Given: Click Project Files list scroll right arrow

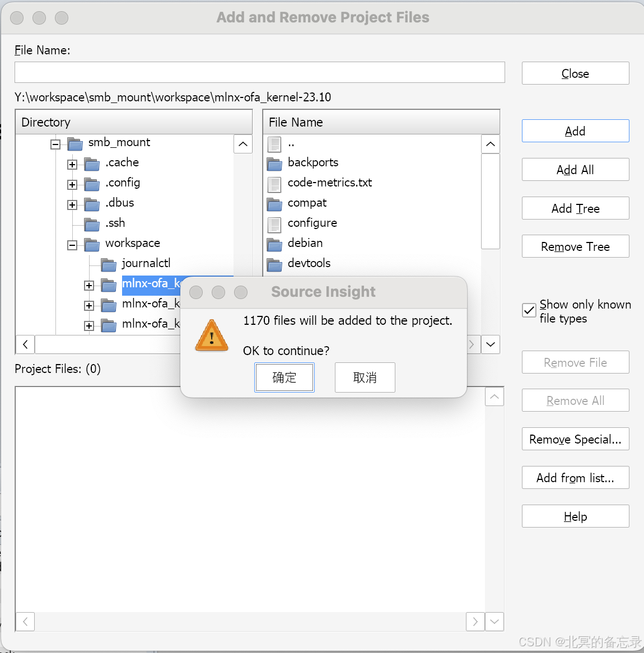Looking at the screenshot, I should 475,622.
